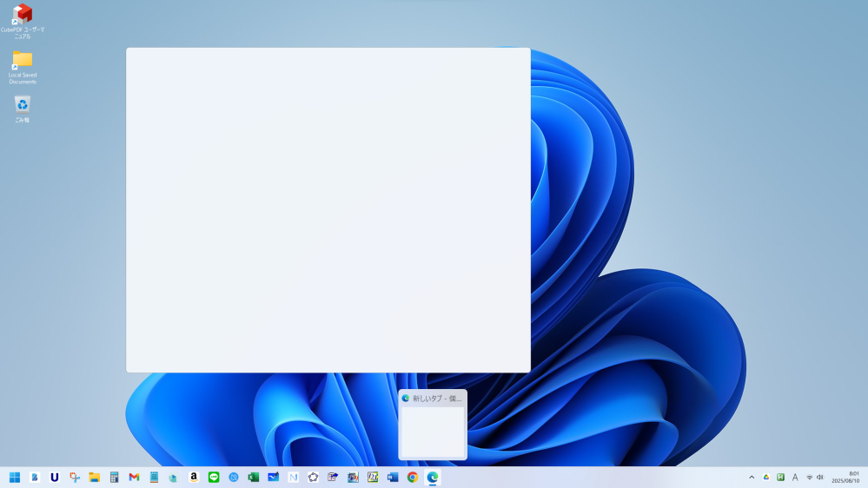Open the clock and date panel

click(845, 477)
